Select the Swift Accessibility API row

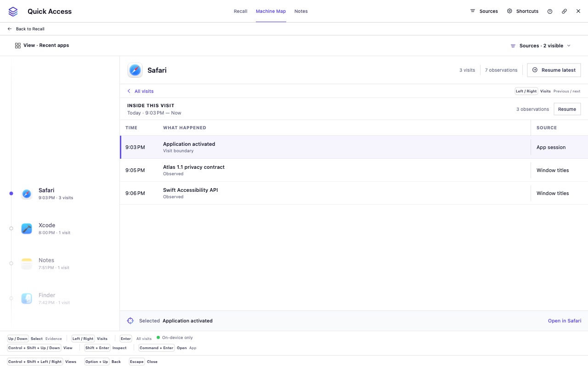tap(354, 193)
